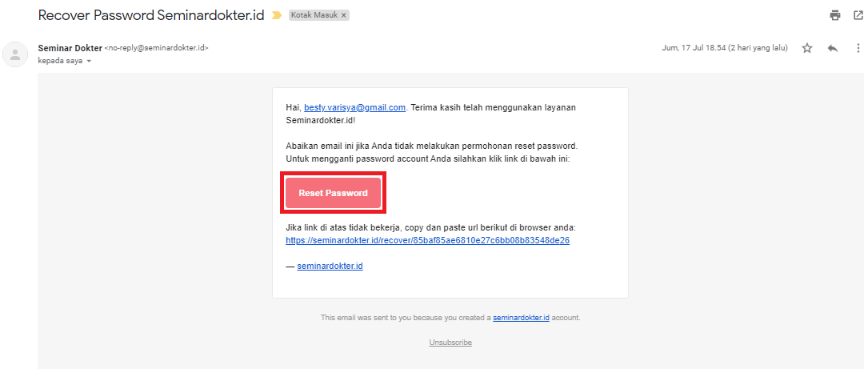Click the sender name Seminar Dokter

click(x=70, y=48)
